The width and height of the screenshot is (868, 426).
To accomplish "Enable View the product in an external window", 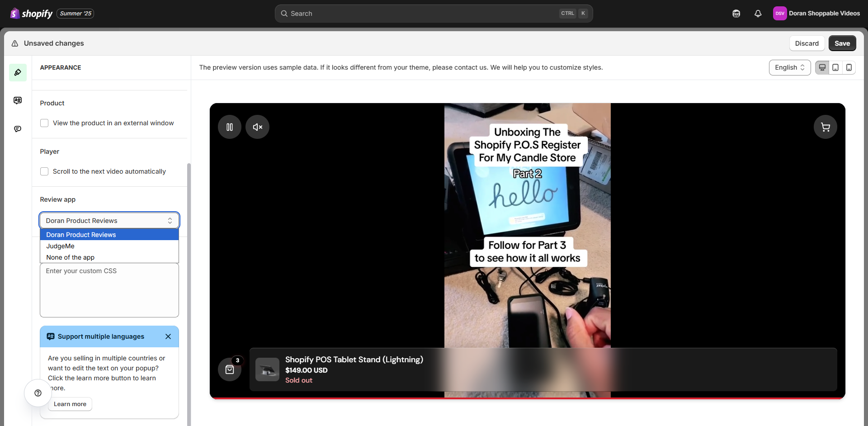I will [44, 123].
